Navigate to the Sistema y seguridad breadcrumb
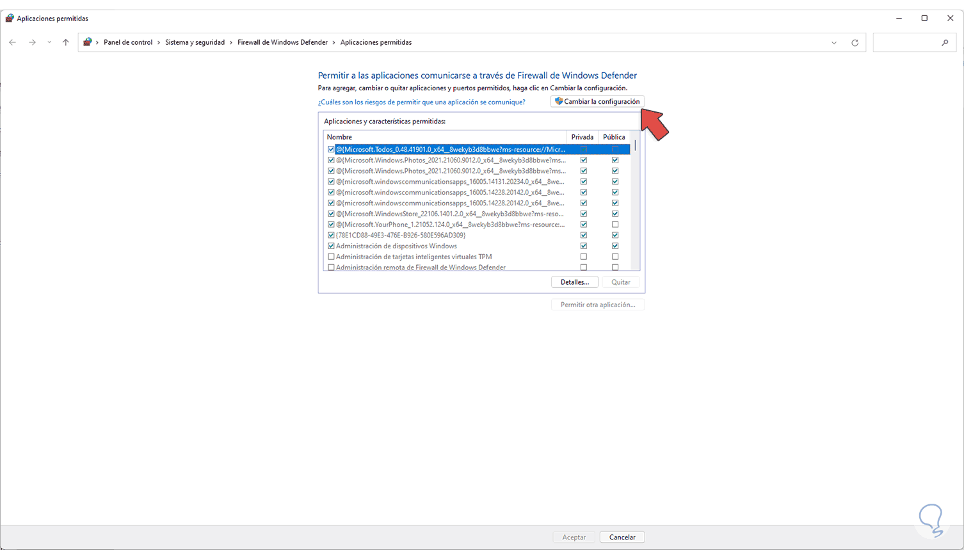 [195, 42]
